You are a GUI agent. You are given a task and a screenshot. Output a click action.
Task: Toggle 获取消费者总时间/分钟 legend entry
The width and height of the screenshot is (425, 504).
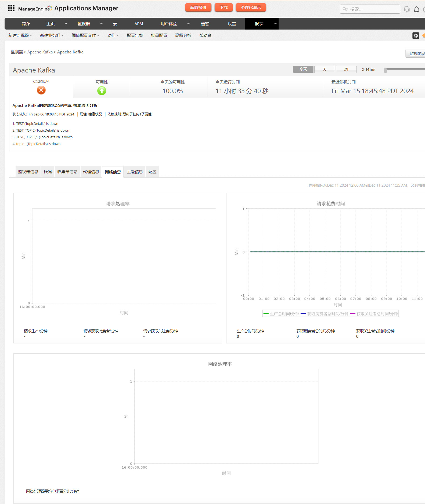point(325,314)
